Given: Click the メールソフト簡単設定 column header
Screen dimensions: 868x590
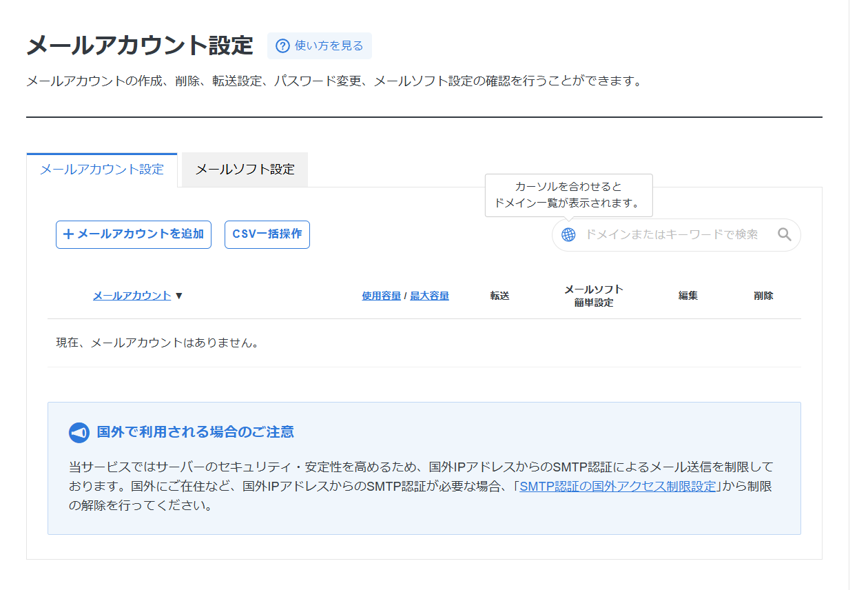Looking at the screenshot, I should [x=594, y=296].
